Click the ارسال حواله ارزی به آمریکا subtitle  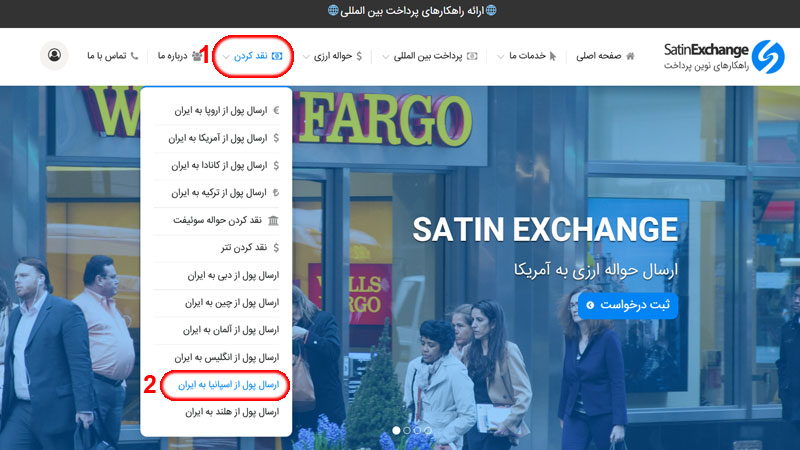coord(596,270)
